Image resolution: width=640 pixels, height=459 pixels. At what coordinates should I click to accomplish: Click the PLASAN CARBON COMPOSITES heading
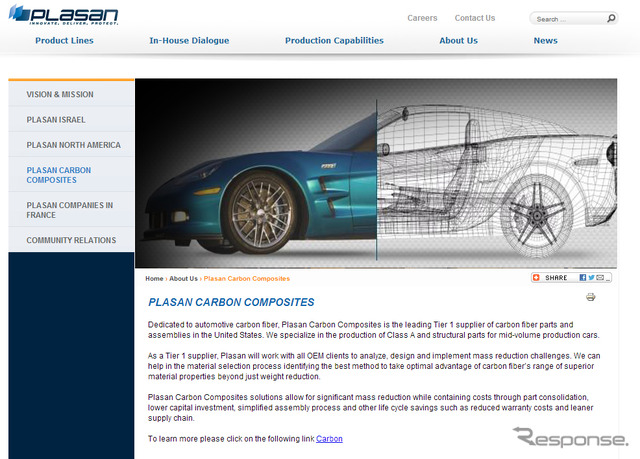[231, 302]
